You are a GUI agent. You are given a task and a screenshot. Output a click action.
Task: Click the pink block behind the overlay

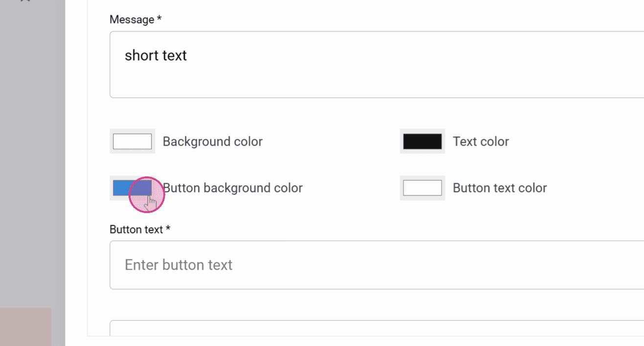click(x=25, y=326)
